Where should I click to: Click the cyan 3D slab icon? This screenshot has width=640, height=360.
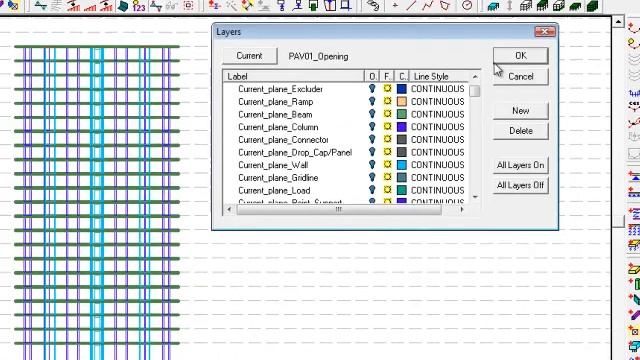tap(493, 6)
